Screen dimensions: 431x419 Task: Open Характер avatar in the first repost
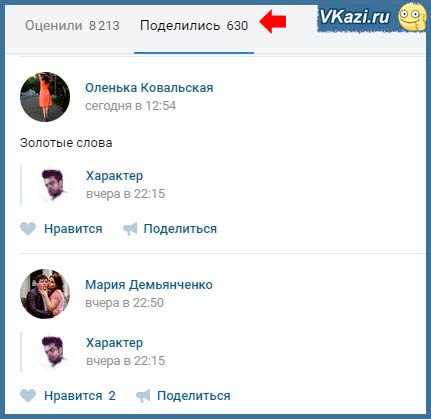click(53, 185)
